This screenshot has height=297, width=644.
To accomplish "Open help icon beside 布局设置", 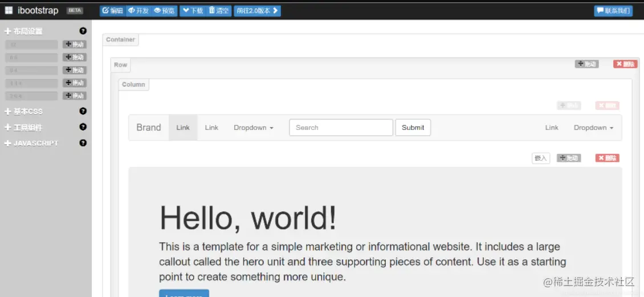I will (x=83, y=31).
